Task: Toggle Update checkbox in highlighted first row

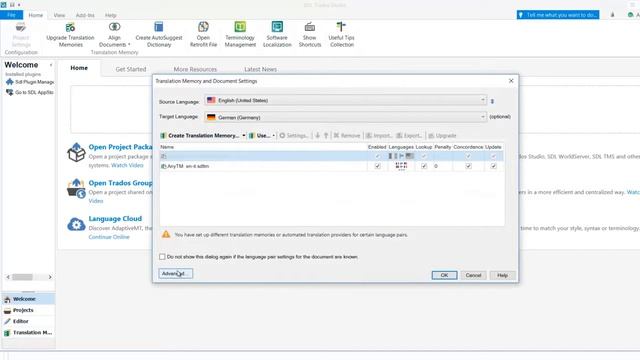Action: [493, 156]
